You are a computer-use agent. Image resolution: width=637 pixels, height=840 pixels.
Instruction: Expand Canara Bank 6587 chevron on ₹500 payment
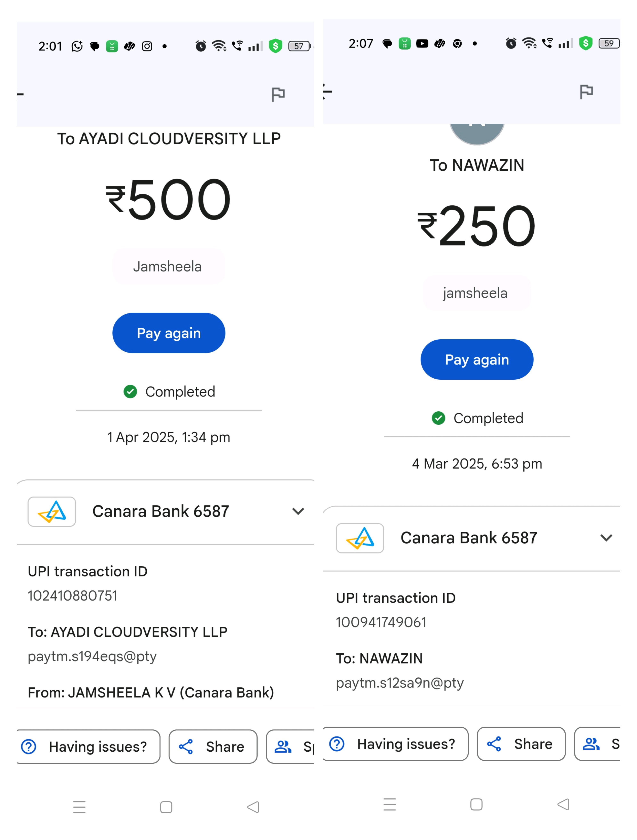(x=298, y=511)
